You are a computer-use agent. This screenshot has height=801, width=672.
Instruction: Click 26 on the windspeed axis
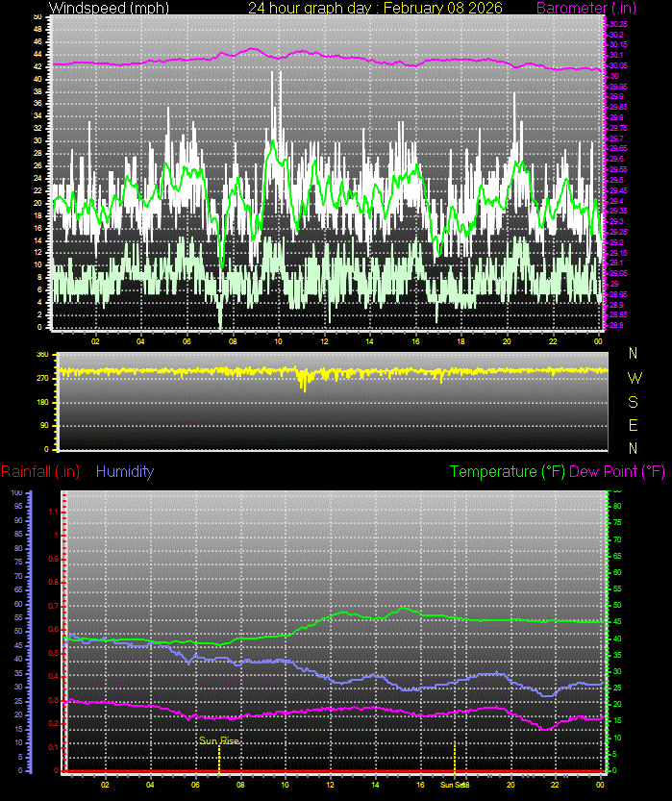click(x=37, y=165)
